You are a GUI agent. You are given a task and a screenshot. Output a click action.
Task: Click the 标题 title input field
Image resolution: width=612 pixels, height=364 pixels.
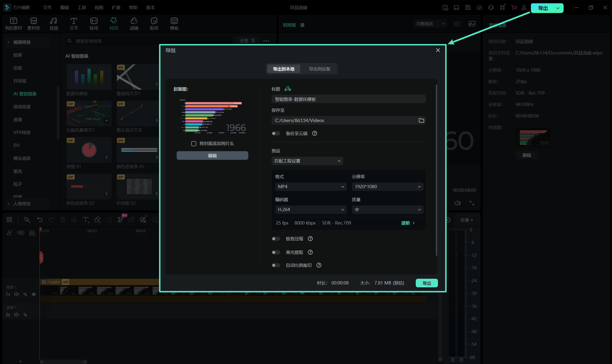click(348, 99)
